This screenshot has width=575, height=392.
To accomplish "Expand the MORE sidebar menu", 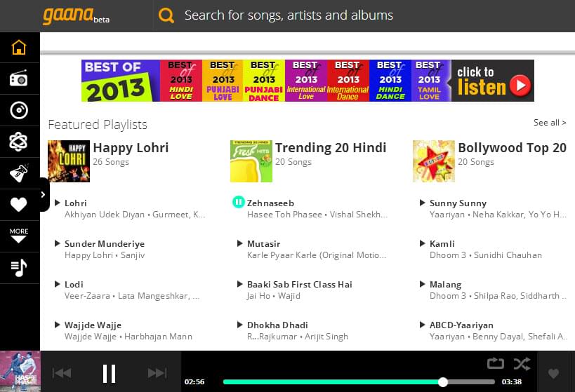I will click(x=19, y=236).
